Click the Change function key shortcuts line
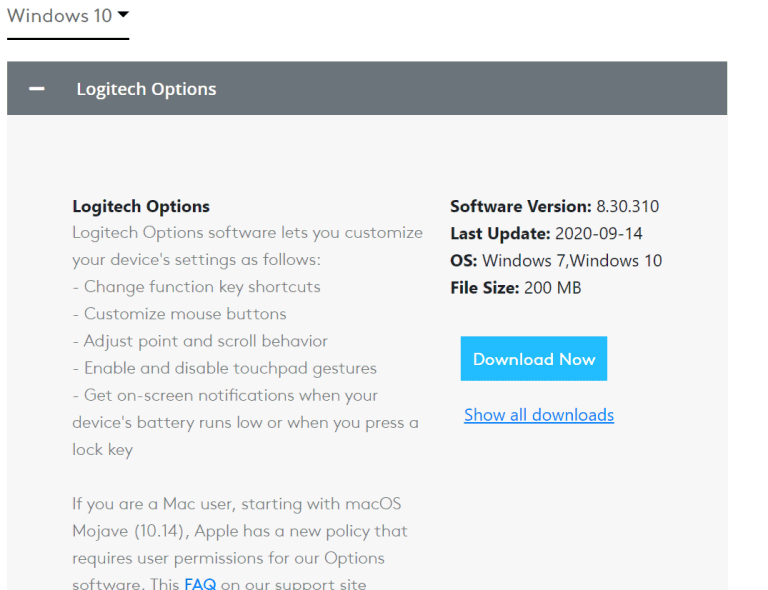Image resolution: width=768 pixels, height=590 pixels. (x=196, y=287)
